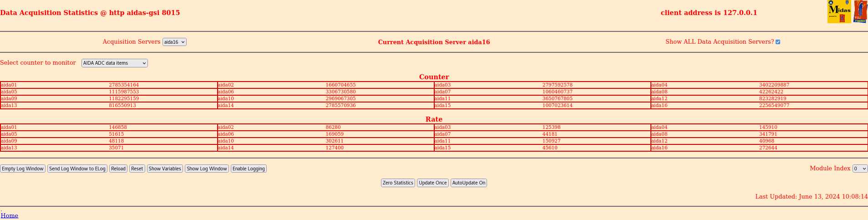Open the Acquisition Servers aida16 dropdown
The image size is (868, 220).
click(174, 42)
